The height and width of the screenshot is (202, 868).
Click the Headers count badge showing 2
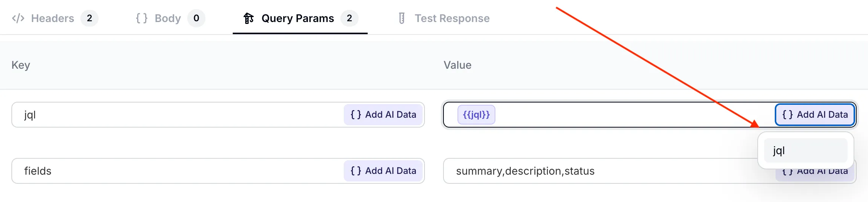coord(89,18)
